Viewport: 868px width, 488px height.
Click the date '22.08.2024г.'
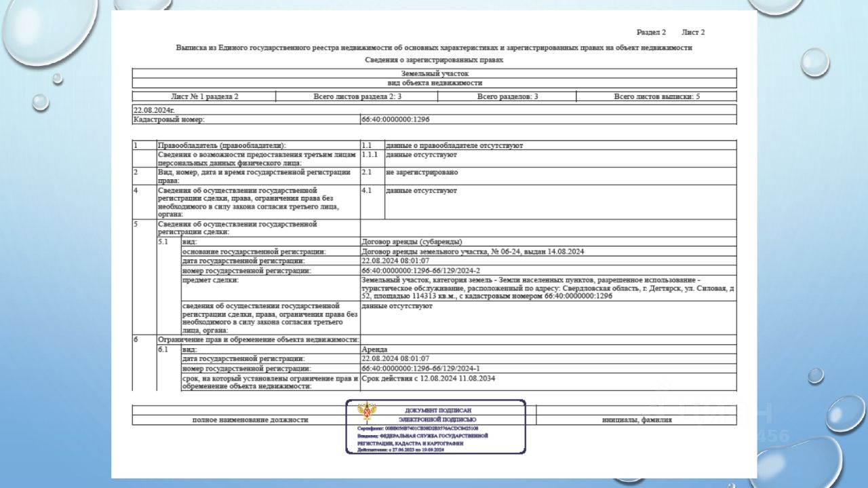pos(154,110)
